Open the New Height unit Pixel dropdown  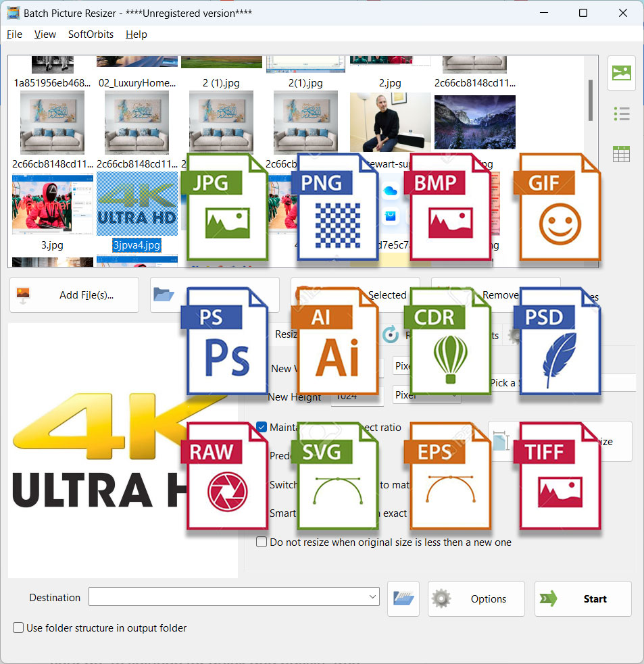click(x=426, y=394)
